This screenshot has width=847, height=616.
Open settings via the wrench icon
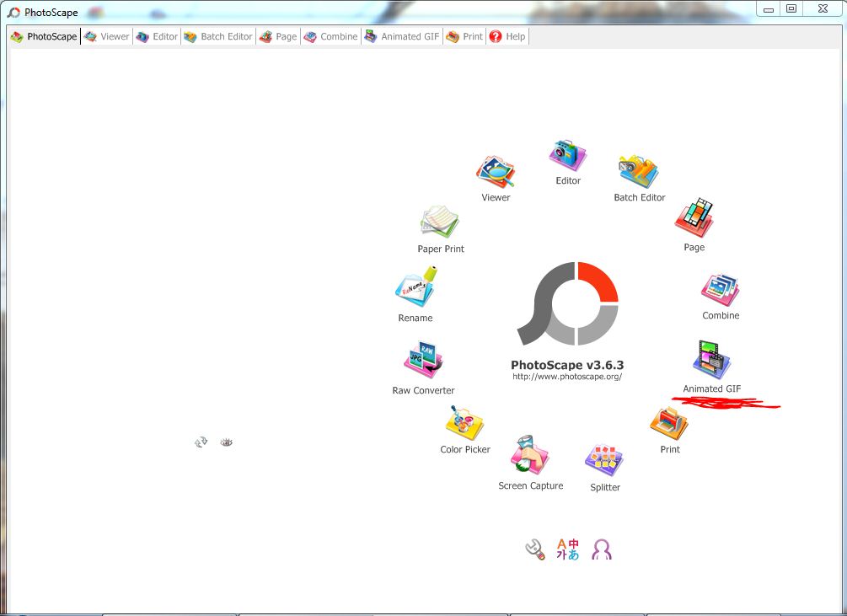click(x=535, y=549)
